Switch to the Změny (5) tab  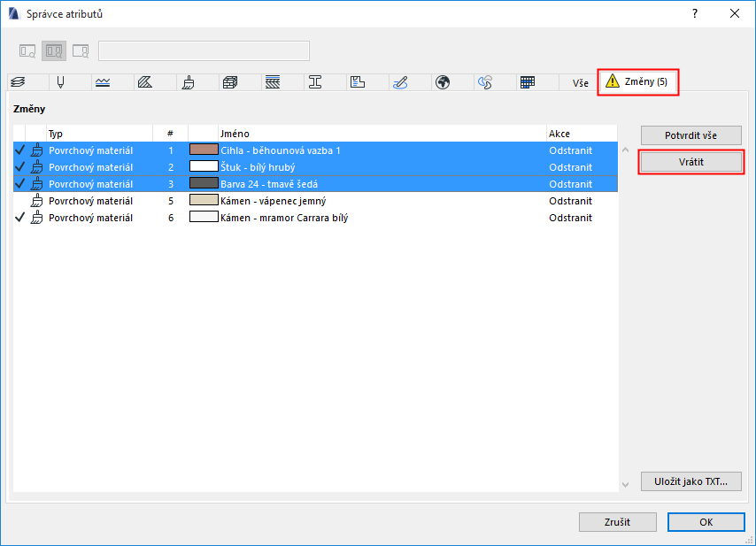coord(638,81)
